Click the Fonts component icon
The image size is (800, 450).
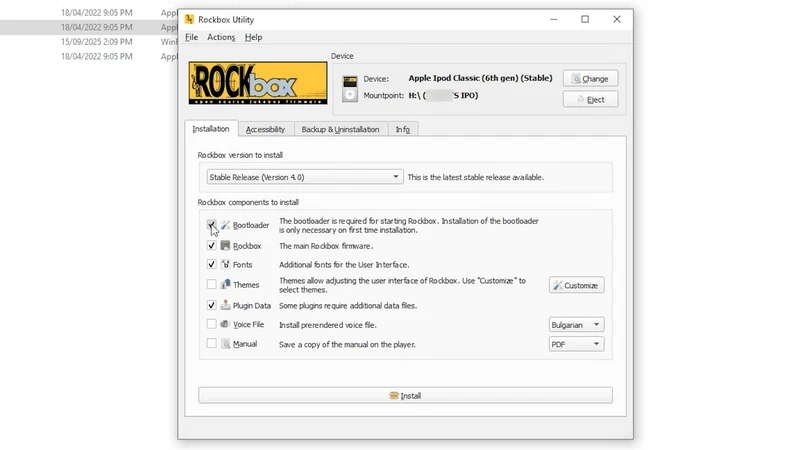[226, 264]
